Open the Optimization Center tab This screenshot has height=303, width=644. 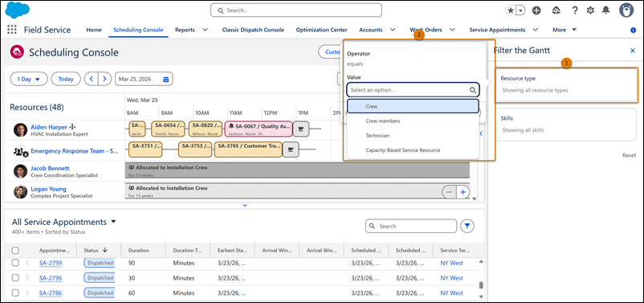tap(321, 30)
